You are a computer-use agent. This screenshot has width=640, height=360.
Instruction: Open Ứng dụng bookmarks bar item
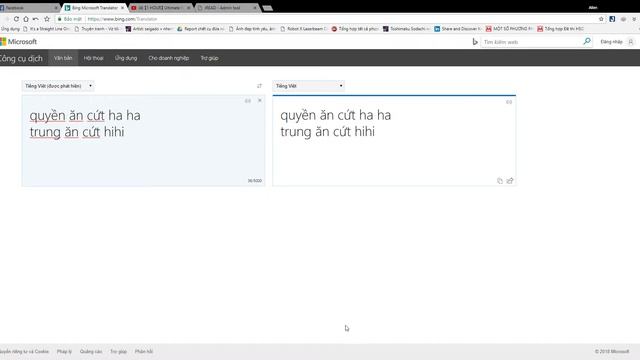tap(10, 29)
